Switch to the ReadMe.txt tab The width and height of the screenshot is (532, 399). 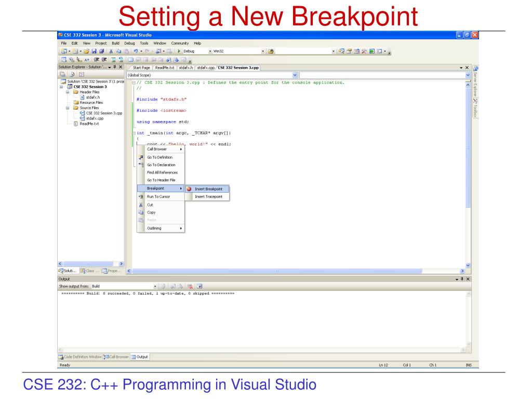pyautogui.click(x=165, y=68)
